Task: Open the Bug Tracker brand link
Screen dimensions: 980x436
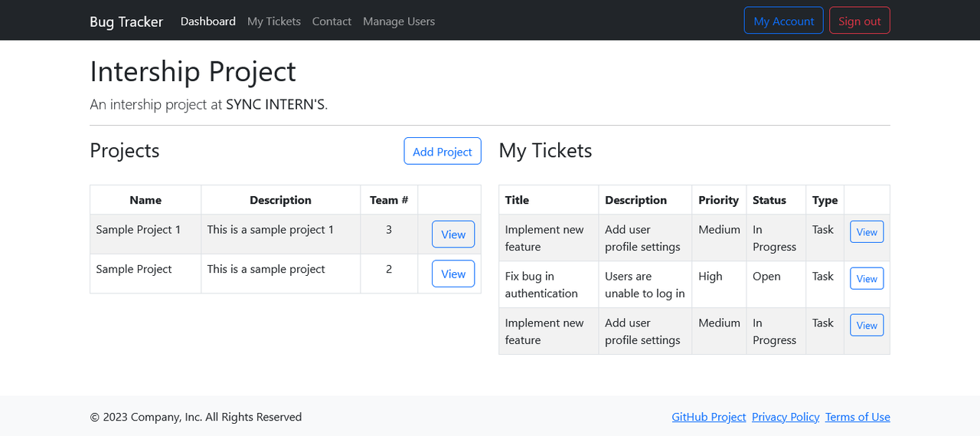Action: click(126, 21)
